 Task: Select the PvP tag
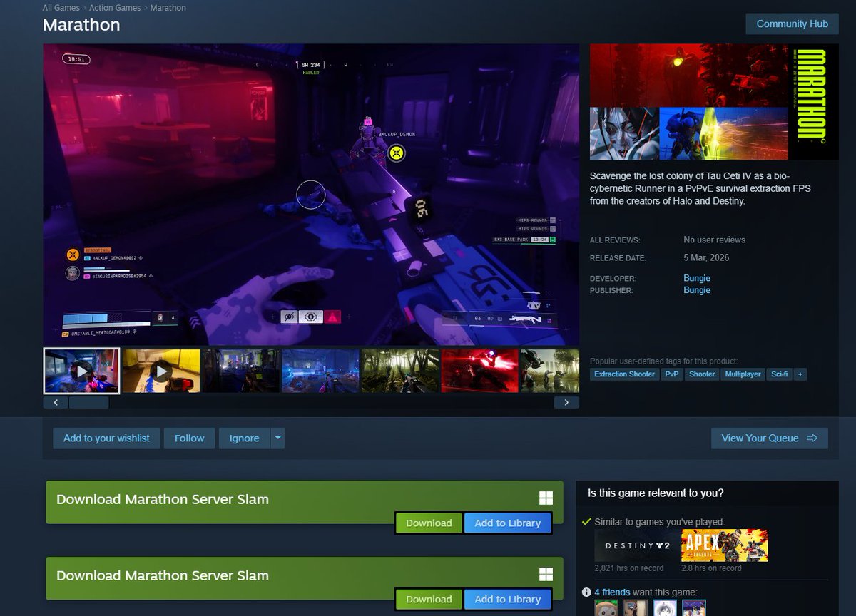point(672,374)
